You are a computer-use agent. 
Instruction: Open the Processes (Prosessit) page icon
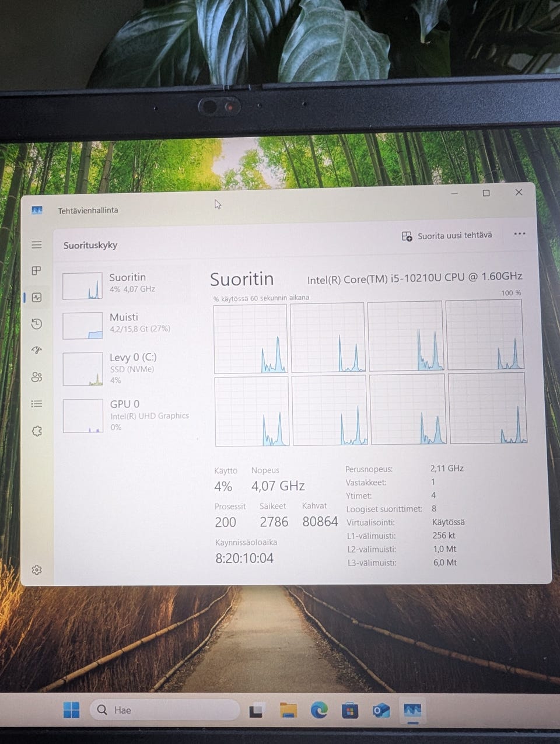click(x=37, y=271)
